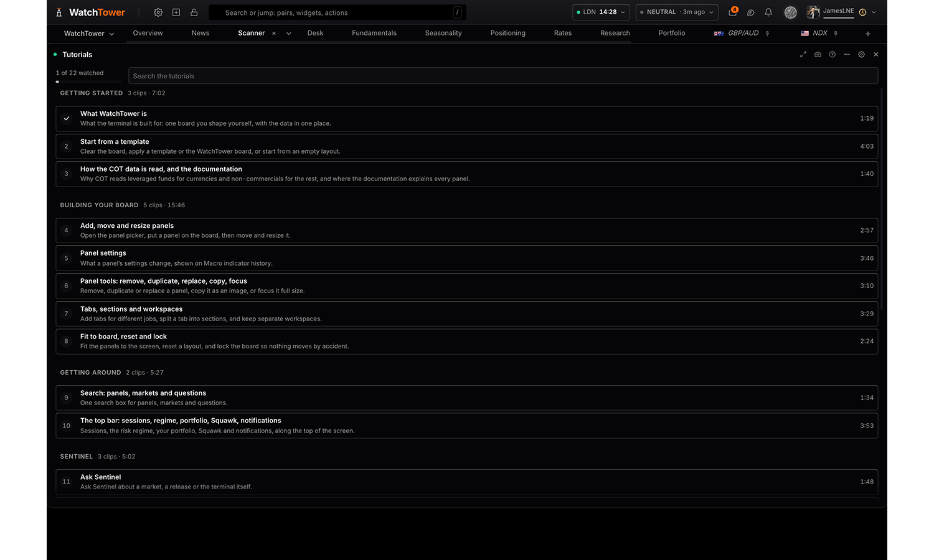The height and width of the screenshot is (560, 934).
Task: Open the Scanner tab chevron menu
Action: coord(289,34)
